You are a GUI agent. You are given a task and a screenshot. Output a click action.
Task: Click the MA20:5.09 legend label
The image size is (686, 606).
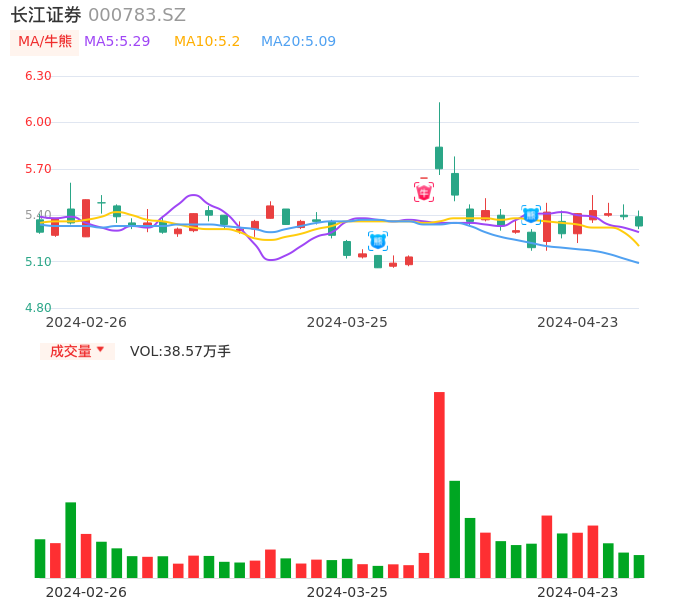298,42
